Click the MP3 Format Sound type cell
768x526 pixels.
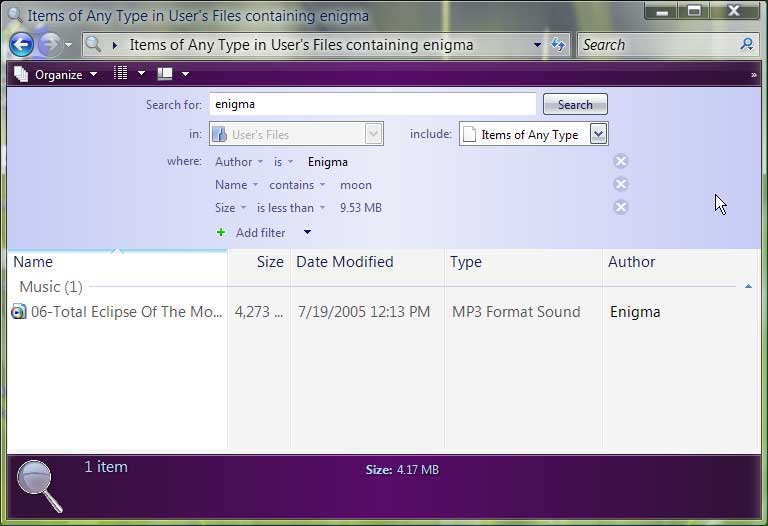516,311
